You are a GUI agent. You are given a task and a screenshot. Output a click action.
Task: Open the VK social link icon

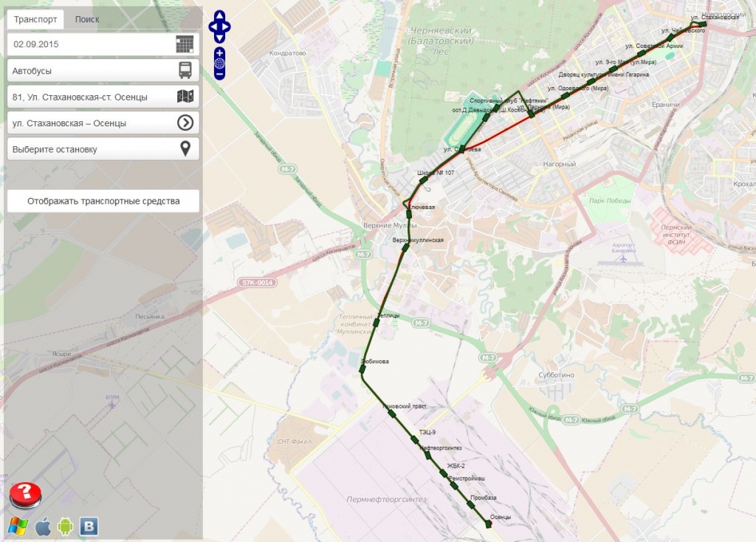(89, 526)
